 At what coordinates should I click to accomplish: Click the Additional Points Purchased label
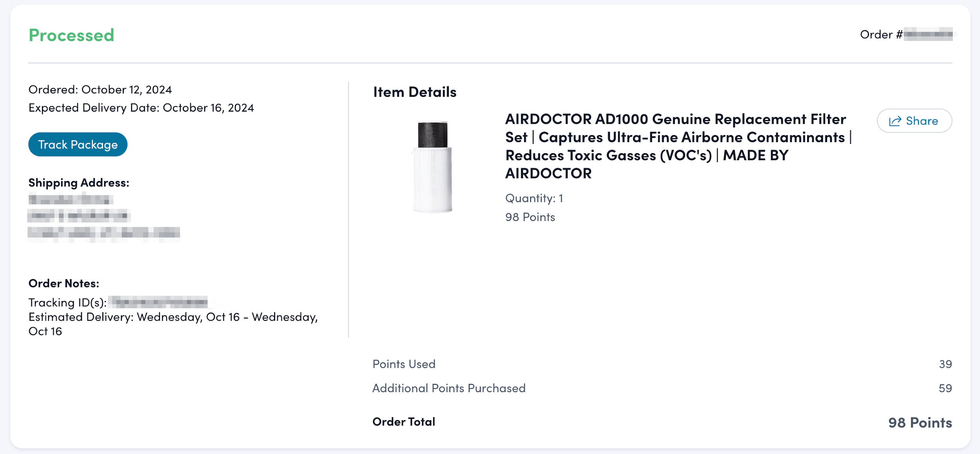pos(449,388)
